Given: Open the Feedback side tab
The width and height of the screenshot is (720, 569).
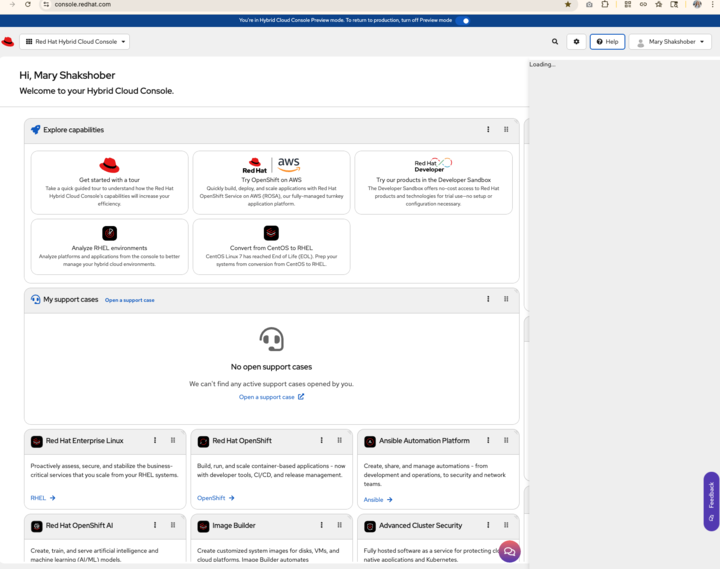Looking at the screenshot, I should (x=711, y=501).
